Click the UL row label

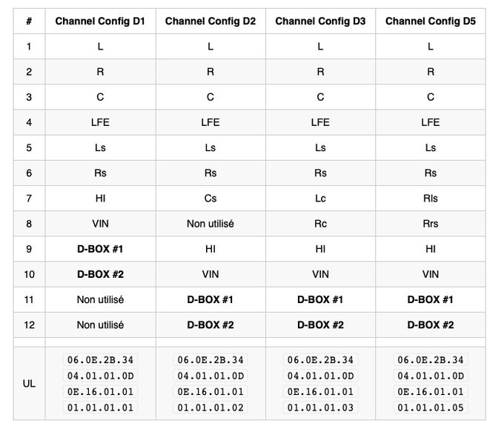29,384
